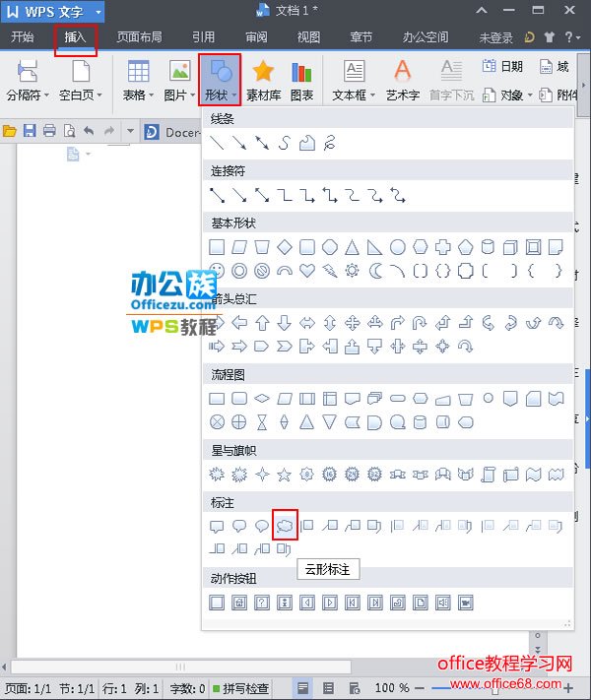Image resolution: width=591 pixels, height=700 pixels.
Task: Click the 艺术字 WordArt button
Action: click(x=403, y=80)
